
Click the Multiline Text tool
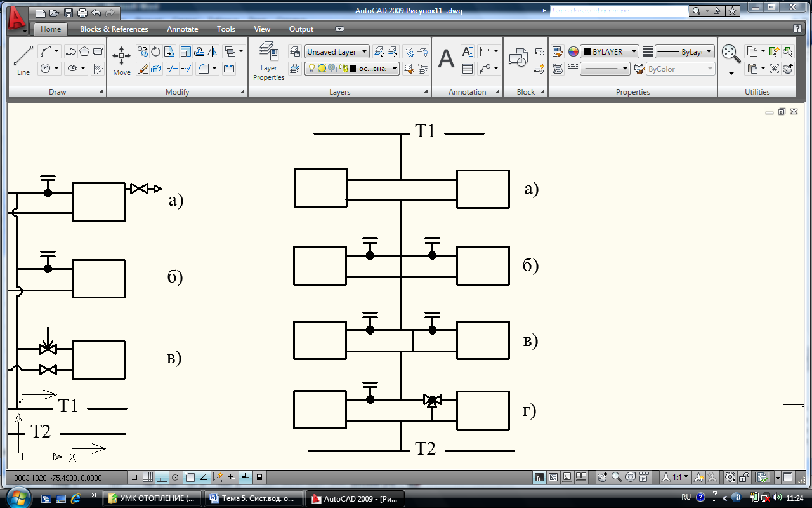click(x=447, y=59)
